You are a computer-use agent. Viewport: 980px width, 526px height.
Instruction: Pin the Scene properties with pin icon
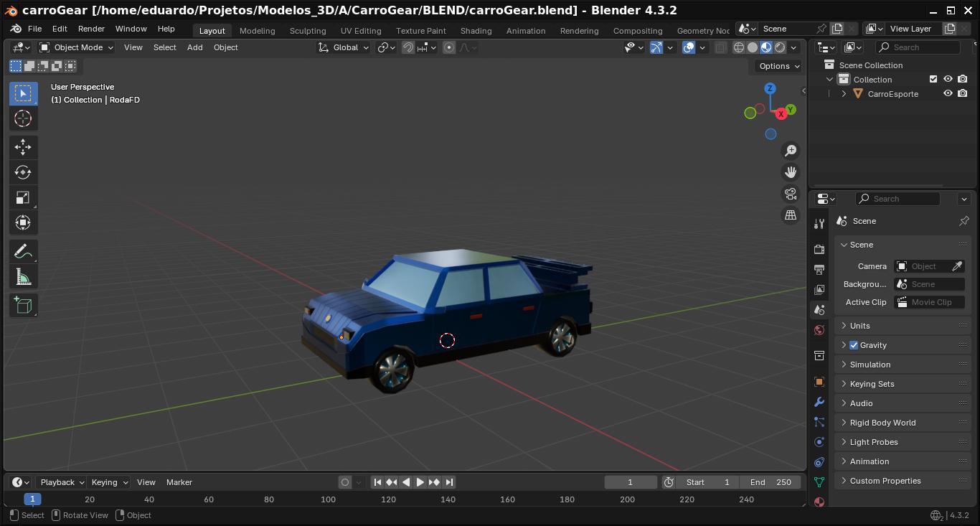point(964,221)
